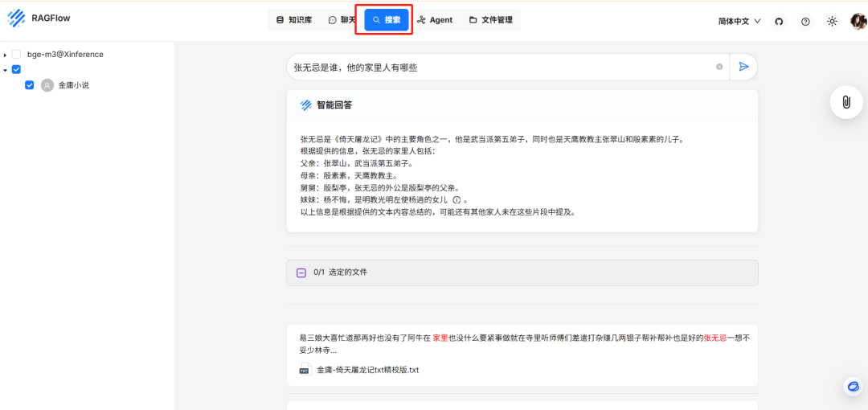Expand the 选定的文件 bar

coord(522,273)
